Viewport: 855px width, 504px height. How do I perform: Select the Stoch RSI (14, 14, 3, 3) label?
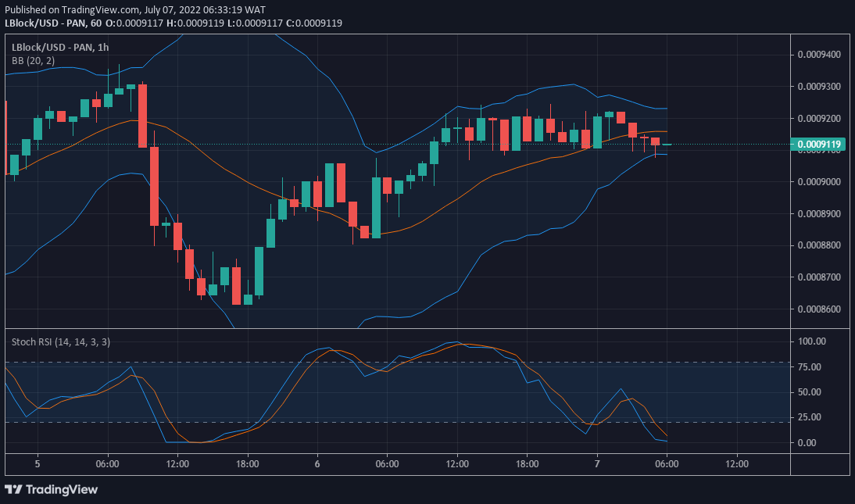[x=60, y=342]
